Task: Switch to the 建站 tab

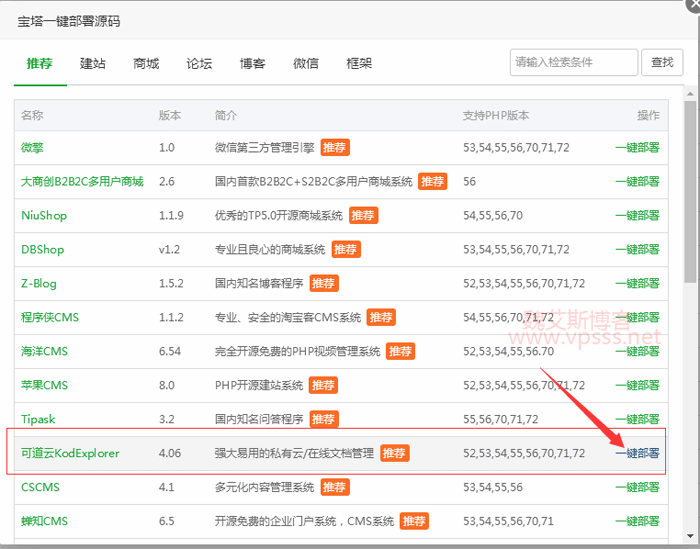Action: pos(93,63)
